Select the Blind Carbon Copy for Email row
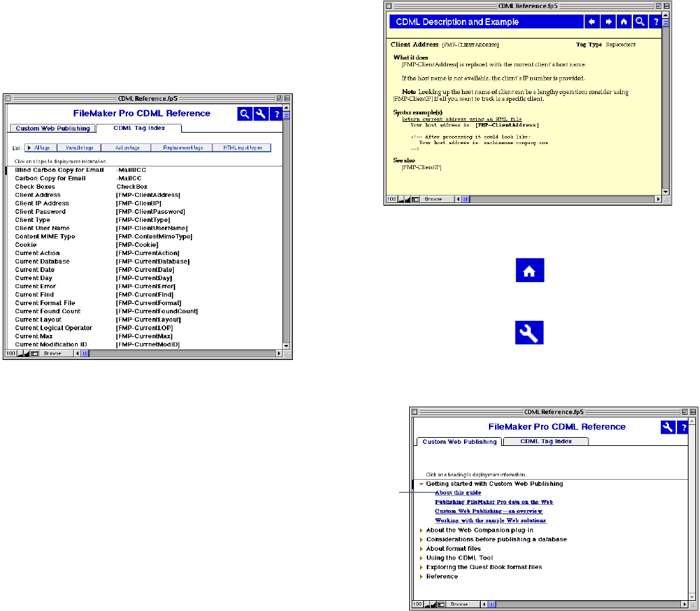The image size is (700, 611). pos(145,170)
